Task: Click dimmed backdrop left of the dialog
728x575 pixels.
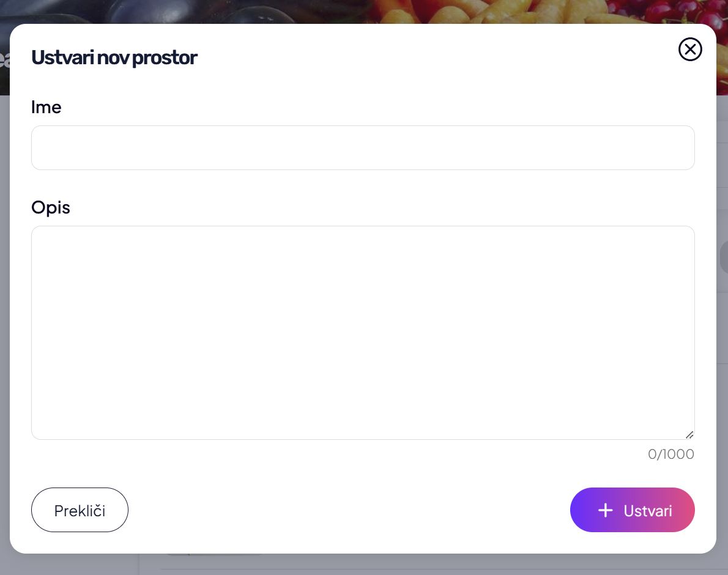Action: click(4, 306)
